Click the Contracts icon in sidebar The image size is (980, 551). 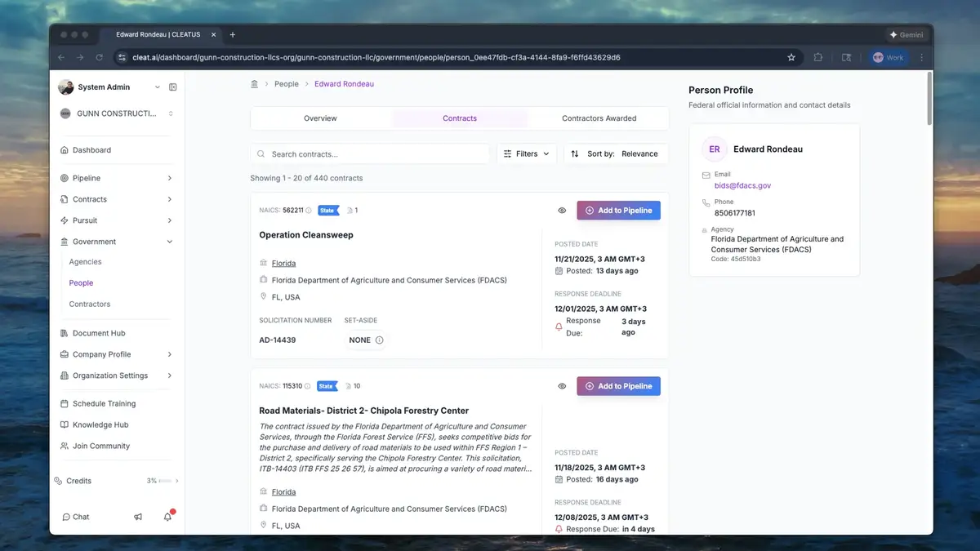65,199
